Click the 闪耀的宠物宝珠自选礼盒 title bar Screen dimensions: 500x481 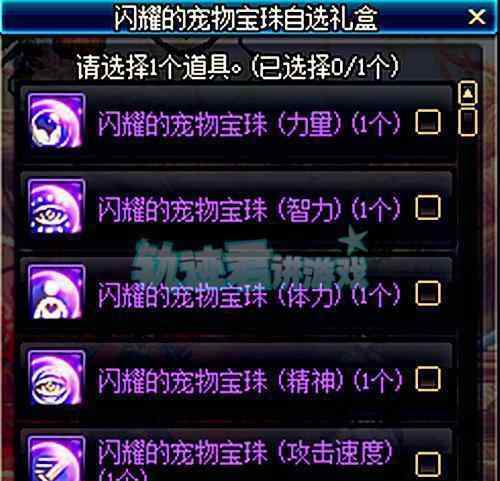click(x=247, y=17)
